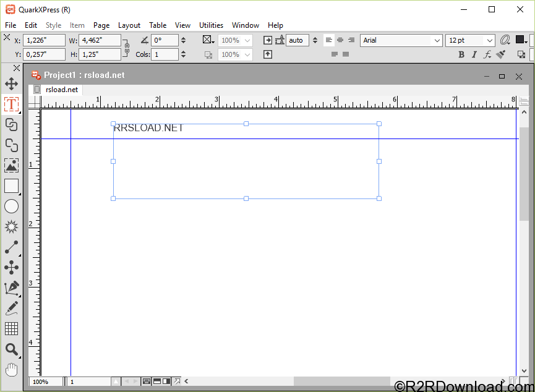This screenshot has height=392, width=535.
Task: Set justified text alignment
Action: click(x=335, y=54)
